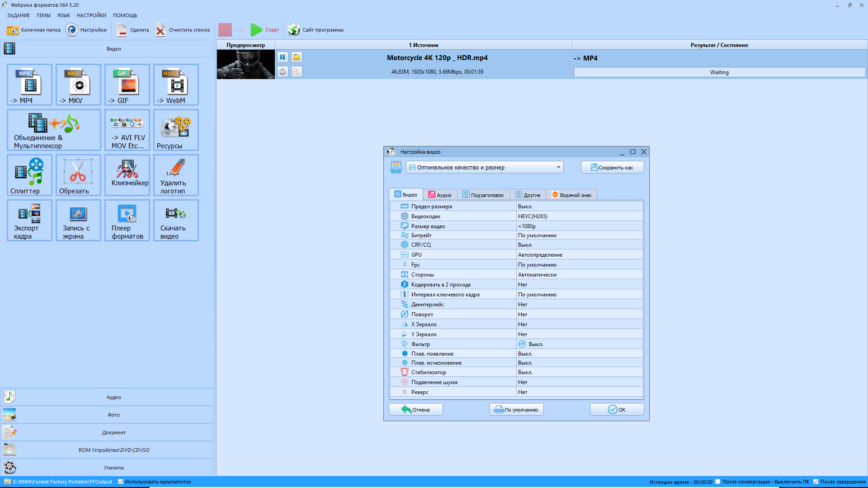Click the Сохранить как button
Screen dimensions: 868x488
click(x=612, y=168)
